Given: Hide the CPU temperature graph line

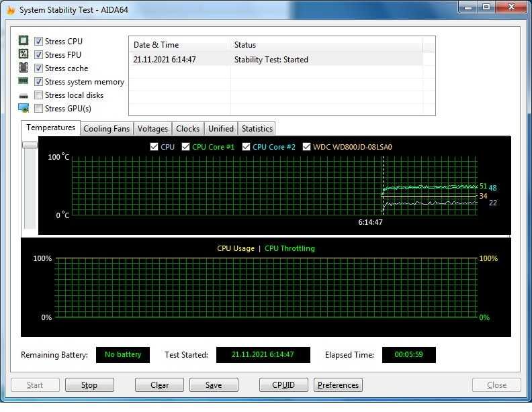Looking at the screenshot, I should (x=154, y=147).
